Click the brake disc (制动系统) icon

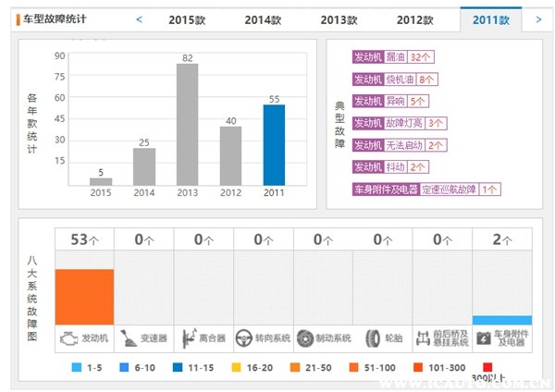click(x=305, y=338)
